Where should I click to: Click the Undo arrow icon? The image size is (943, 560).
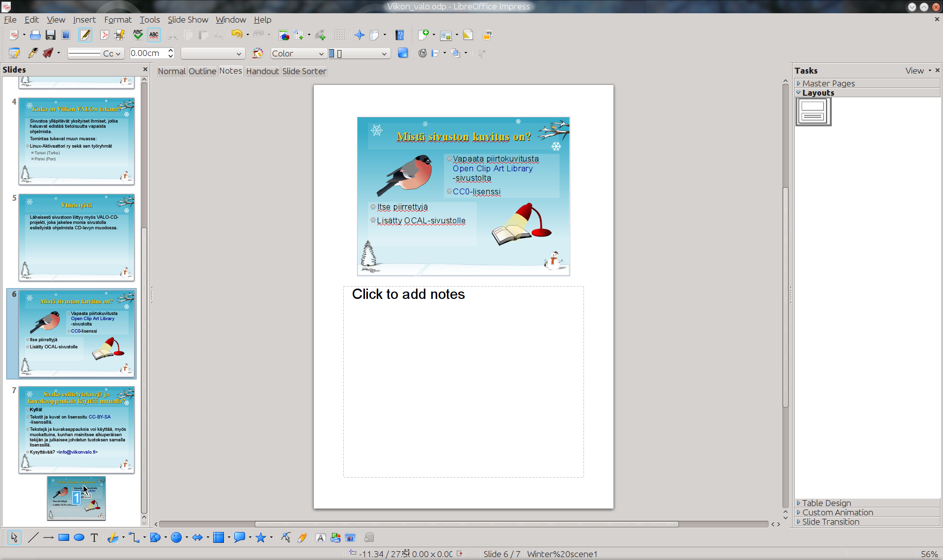point(237,34)
